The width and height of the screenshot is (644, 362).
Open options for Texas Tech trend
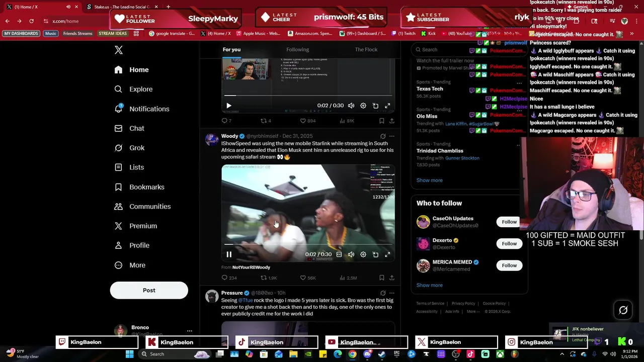pos(519,83)
